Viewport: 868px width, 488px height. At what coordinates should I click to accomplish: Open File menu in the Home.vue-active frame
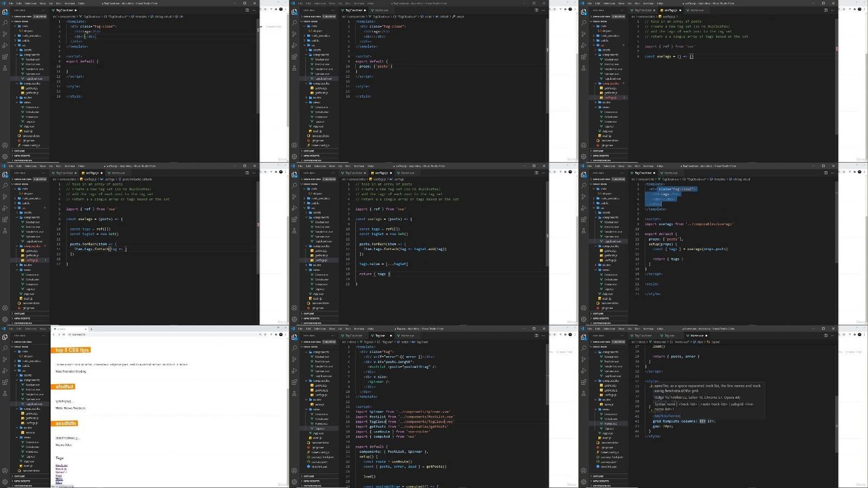tap(589, 328)
